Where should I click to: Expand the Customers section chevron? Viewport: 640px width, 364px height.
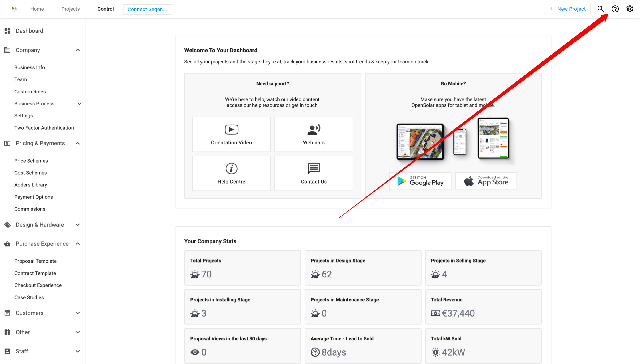point(78,313)
